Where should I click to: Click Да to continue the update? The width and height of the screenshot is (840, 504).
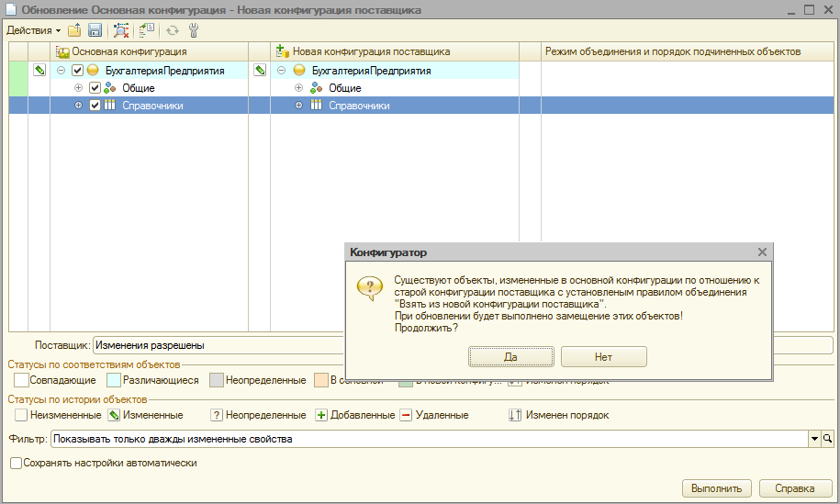[x=511, y=357]
